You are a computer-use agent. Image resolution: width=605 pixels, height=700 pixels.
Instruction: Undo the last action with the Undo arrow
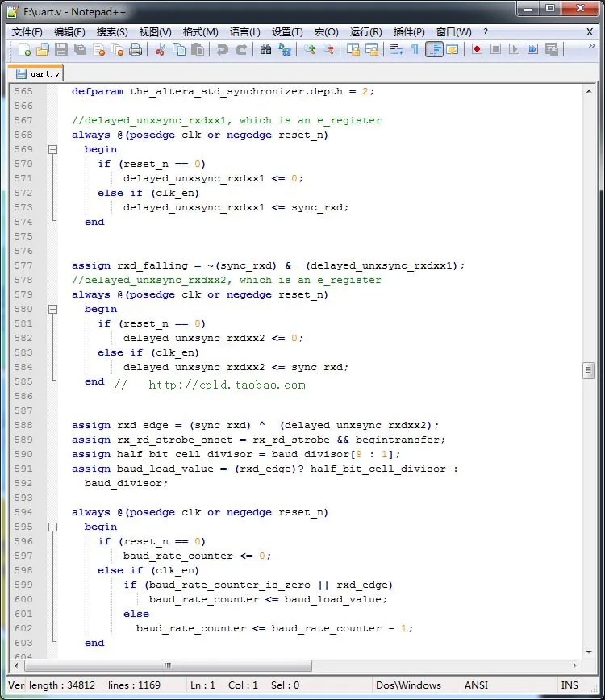[222, 49]
